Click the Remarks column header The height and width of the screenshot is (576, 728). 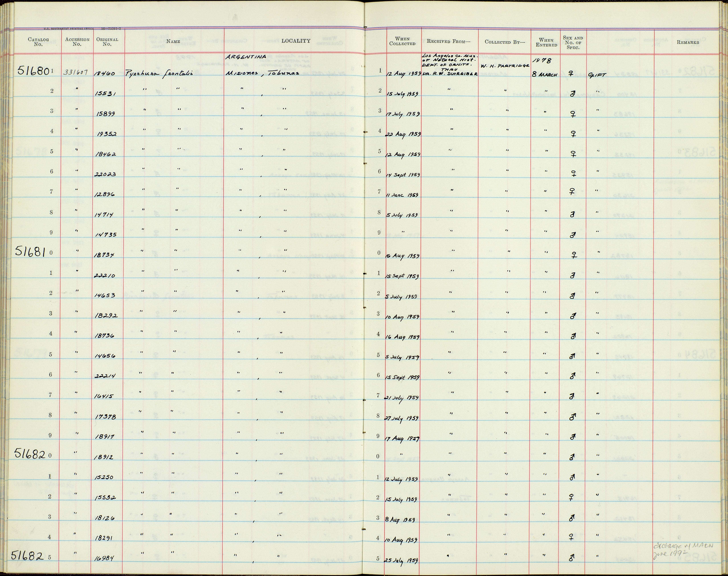[x=688, y=42]
